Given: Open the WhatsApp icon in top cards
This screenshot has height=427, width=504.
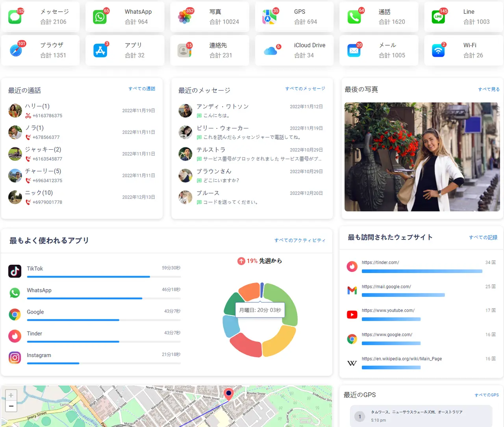Looking at the screenshot, I should pos(100,17).
